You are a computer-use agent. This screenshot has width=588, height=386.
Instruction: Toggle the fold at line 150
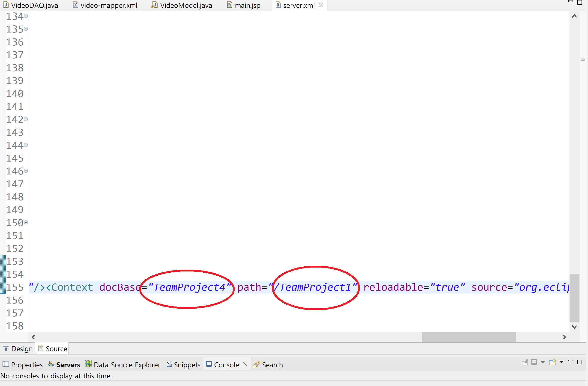[26, 222]
